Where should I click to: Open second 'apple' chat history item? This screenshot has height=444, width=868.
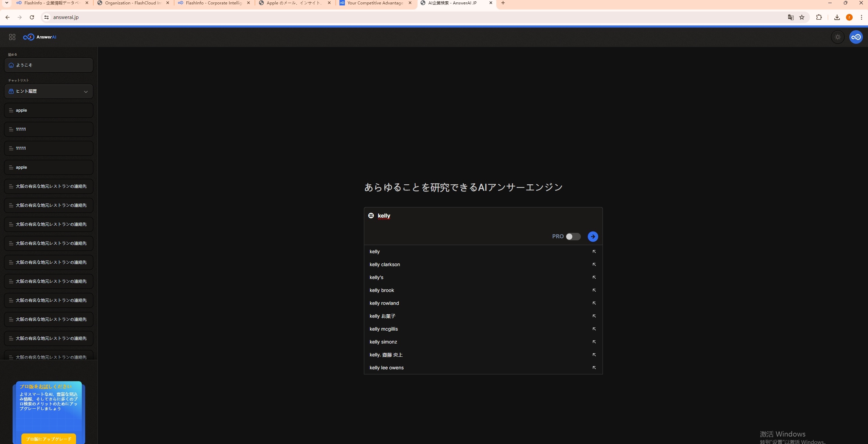tap(49, 167)
